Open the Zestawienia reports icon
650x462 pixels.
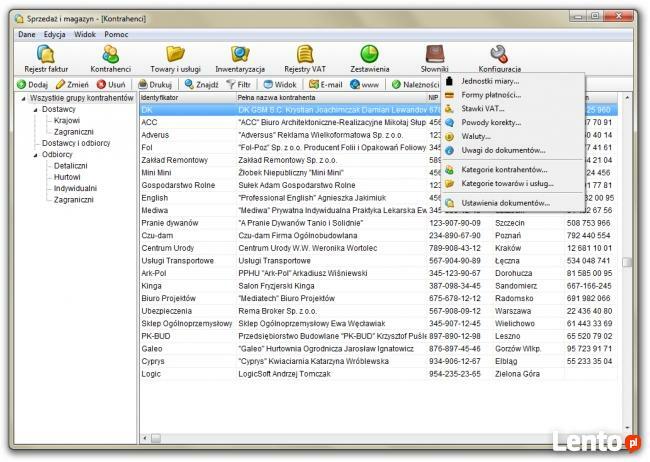pos(369,57)
